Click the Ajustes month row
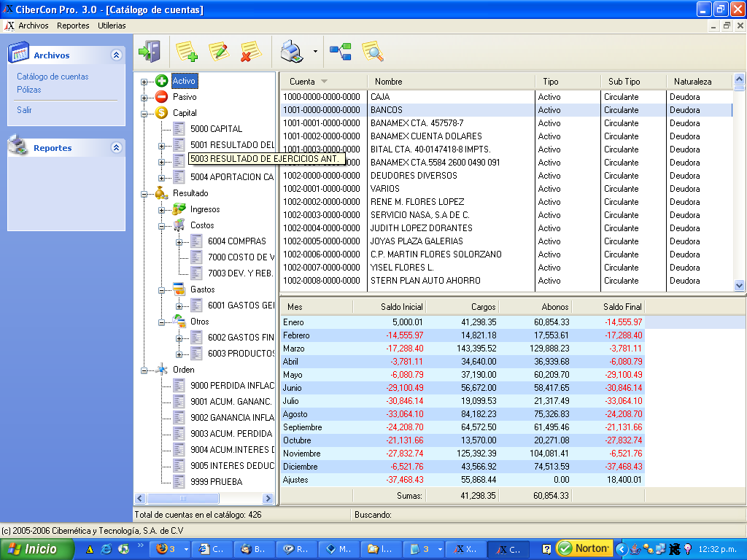This screenshot has width=747, height=560. [x=462, y=480]
